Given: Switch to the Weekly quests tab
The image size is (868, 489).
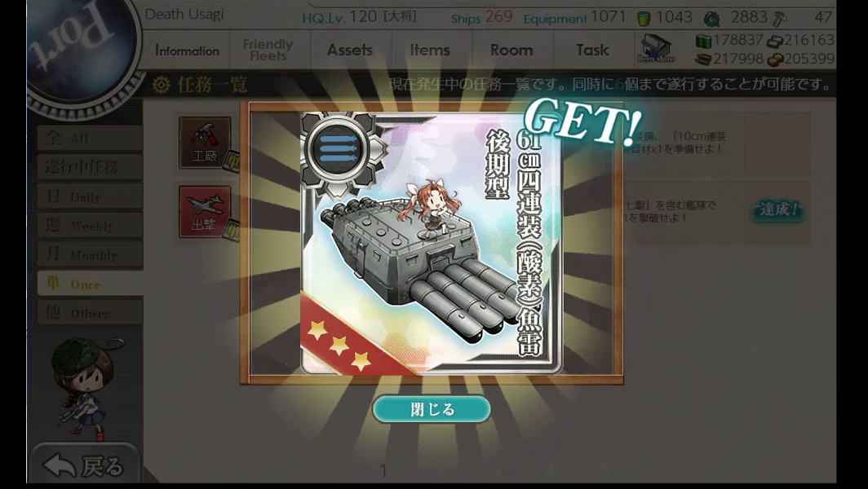Looking at the screenshot, I should tap(91, 226).
